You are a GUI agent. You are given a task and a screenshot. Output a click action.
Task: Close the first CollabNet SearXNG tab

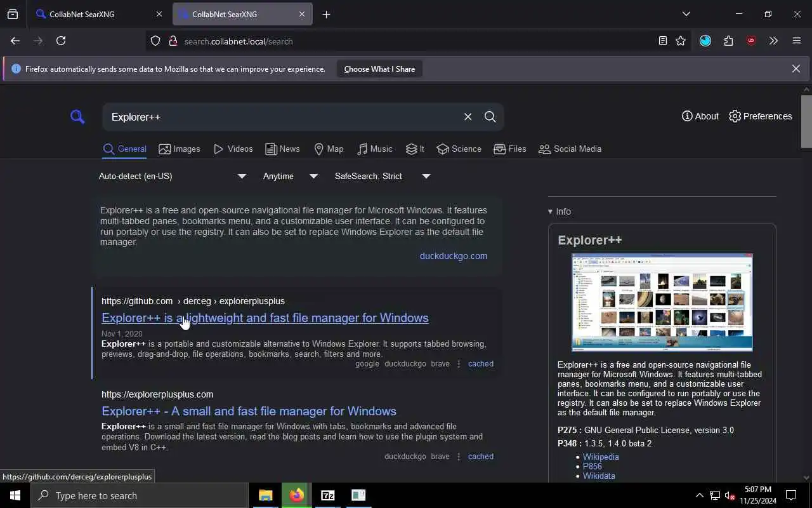point(159,14)
